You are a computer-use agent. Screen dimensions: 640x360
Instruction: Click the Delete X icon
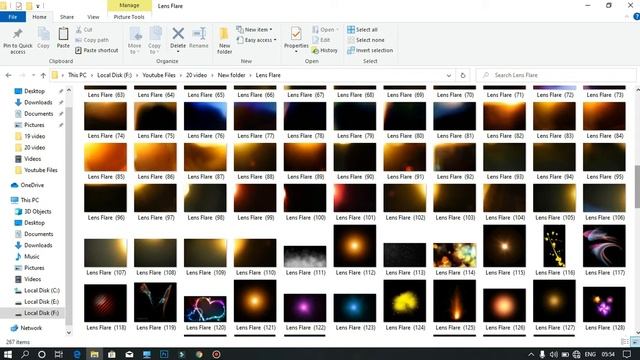[178, 33]
